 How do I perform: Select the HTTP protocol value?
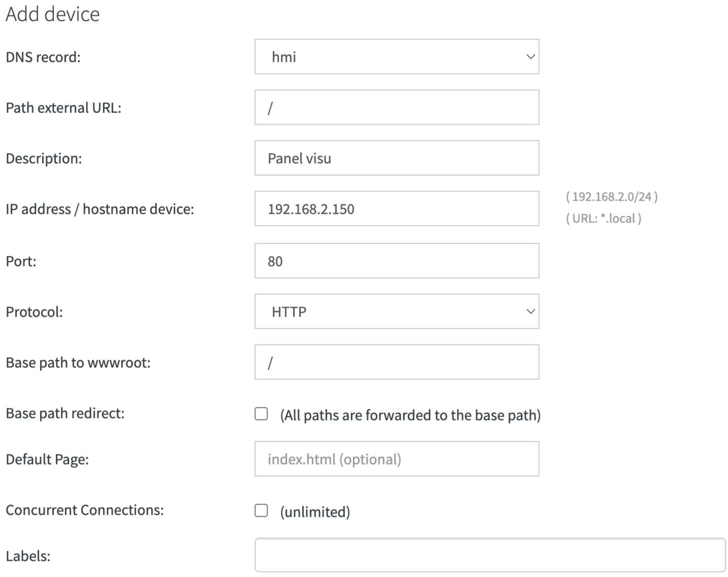tap(287, 312)
